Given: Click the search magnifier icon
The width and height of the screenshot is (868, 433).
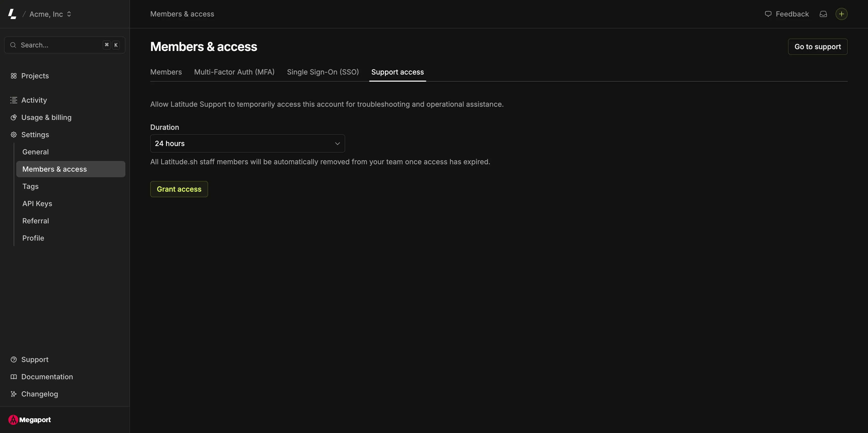Looking at the screenshot, I should pyautogui.click(x=13, y=45).
